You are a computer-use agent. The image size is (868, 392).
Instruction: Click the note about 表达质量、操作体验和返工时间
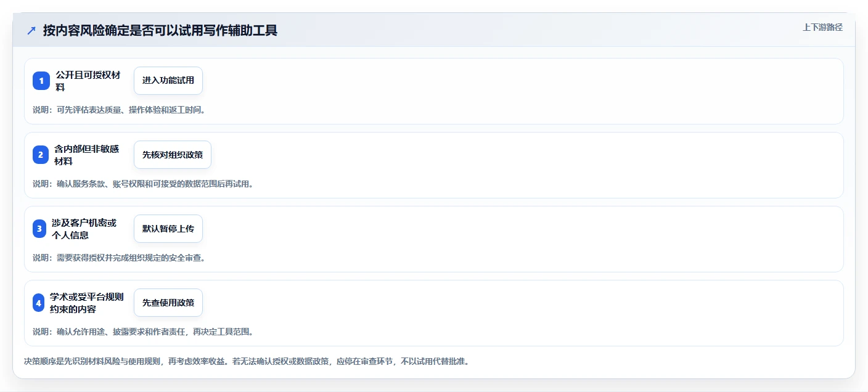click(119, 110)
